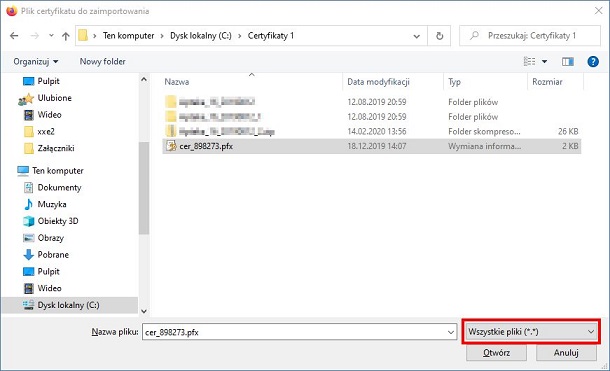Sort files by Data modyfikacji column
This screenshot has height=371, width=610.
[393, 82]
